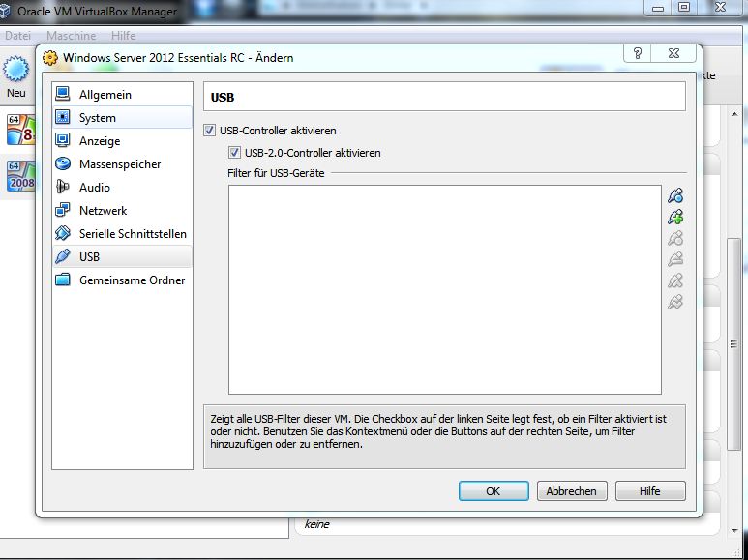Click the System chip icon
748x560 pixels.
point(63,118)
